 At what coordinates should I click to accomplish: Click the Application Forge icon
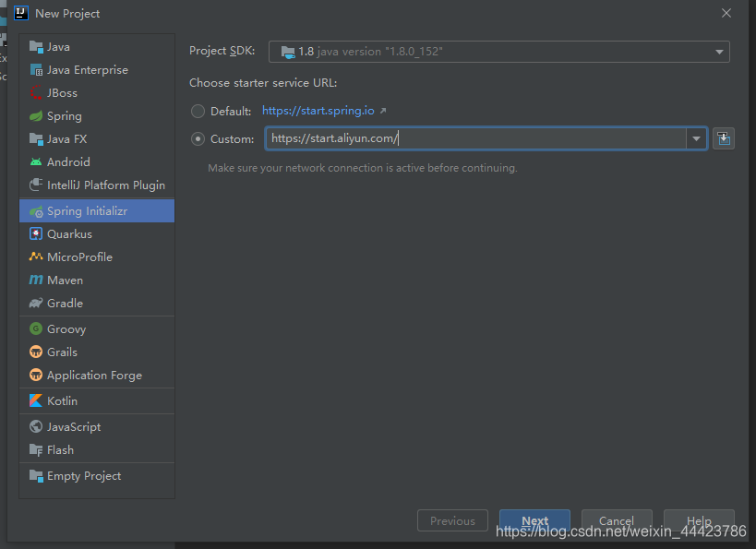coord(36,375)
